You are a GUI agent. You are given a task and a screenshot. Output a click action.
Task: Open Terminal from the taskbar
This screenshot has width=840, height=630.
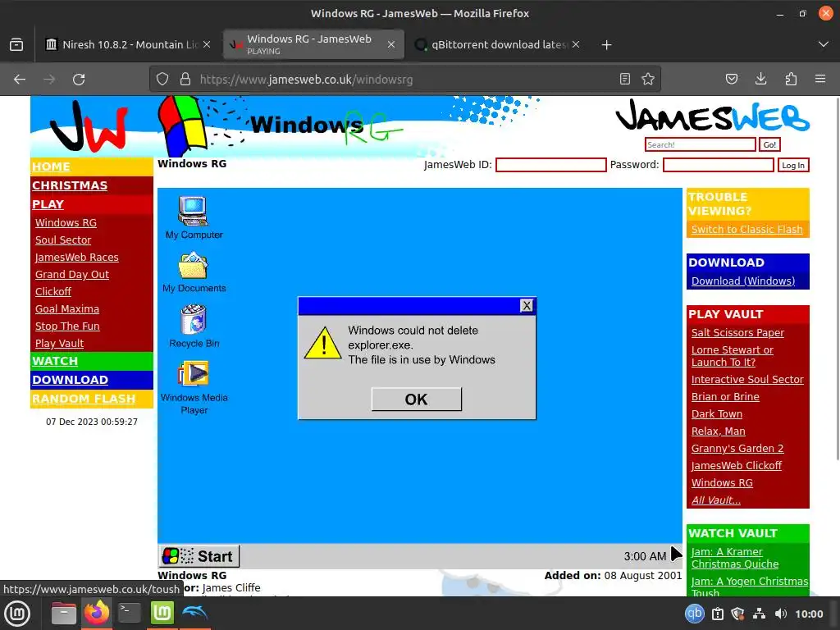pos(129,614)
